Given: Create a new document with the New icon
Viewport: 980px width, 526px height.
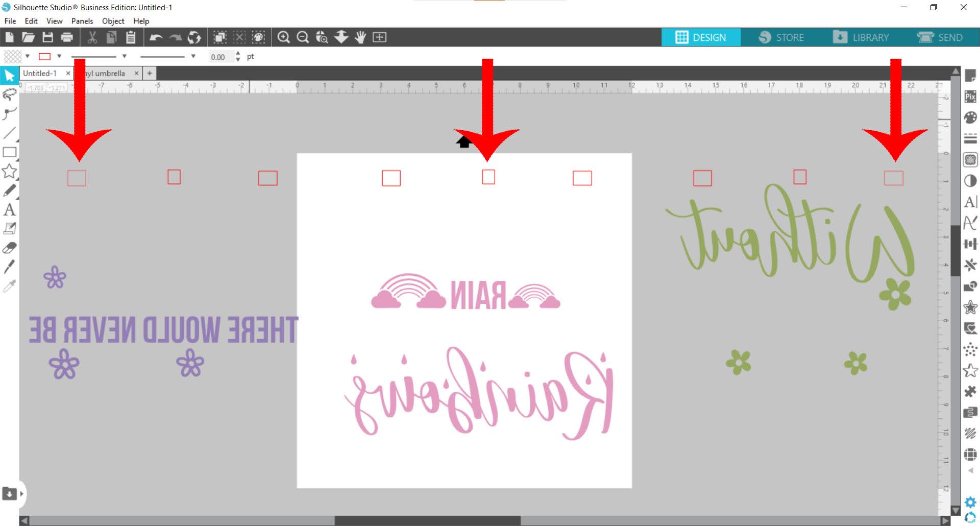Looking at the screenshot, I should 9,37.
